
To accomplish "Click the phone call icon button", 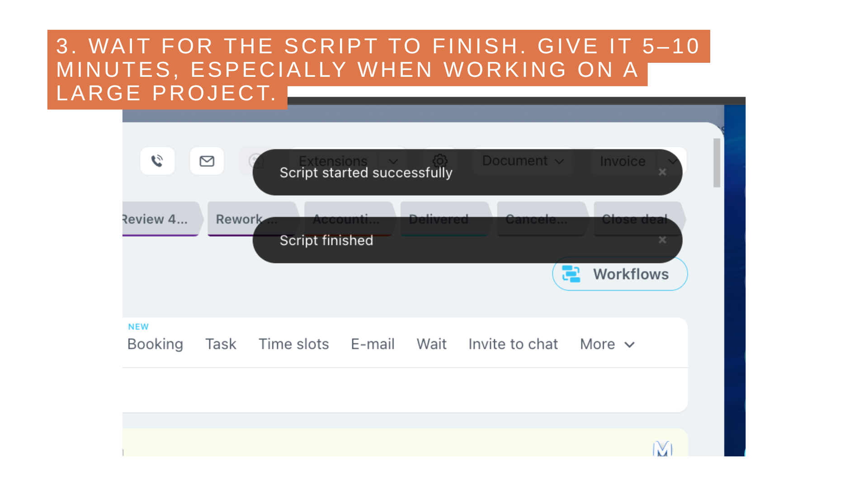I will pos(157,161).
